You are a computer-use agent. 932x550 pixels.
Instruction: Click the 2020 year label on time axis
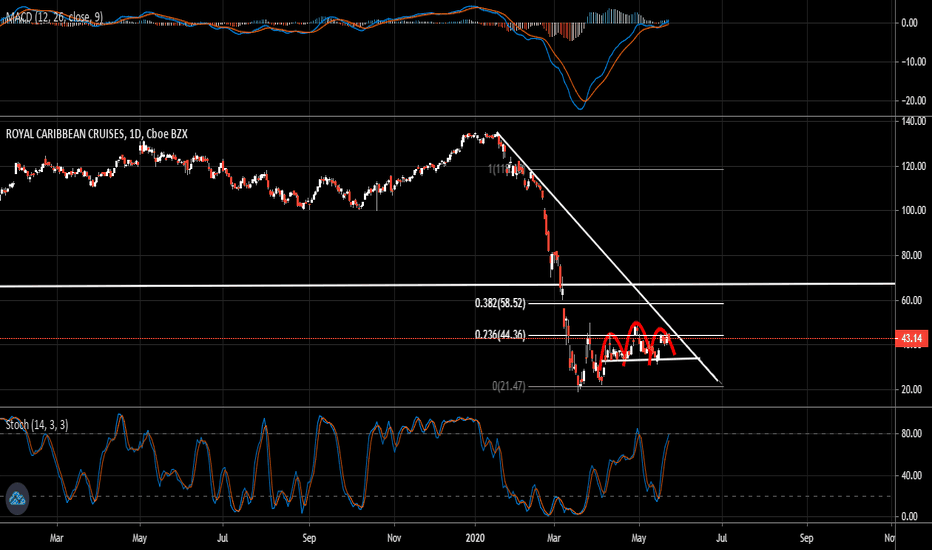[x=476, y=538]
